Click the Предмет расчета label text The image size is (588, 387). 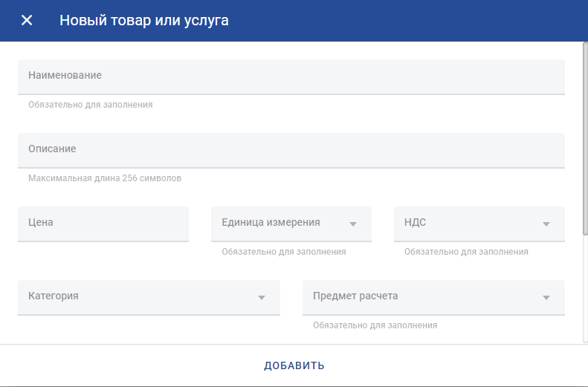point(355,296)
